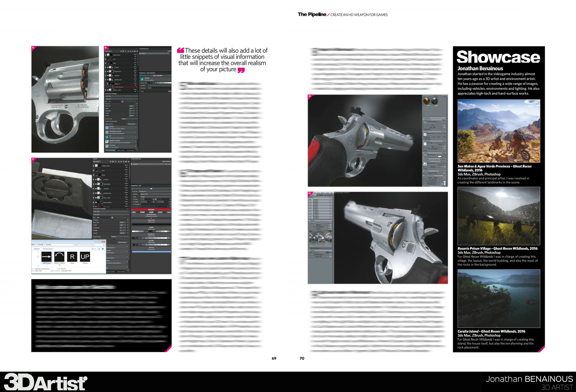Select the RAGING_BULL layer in figure 17

110,193
